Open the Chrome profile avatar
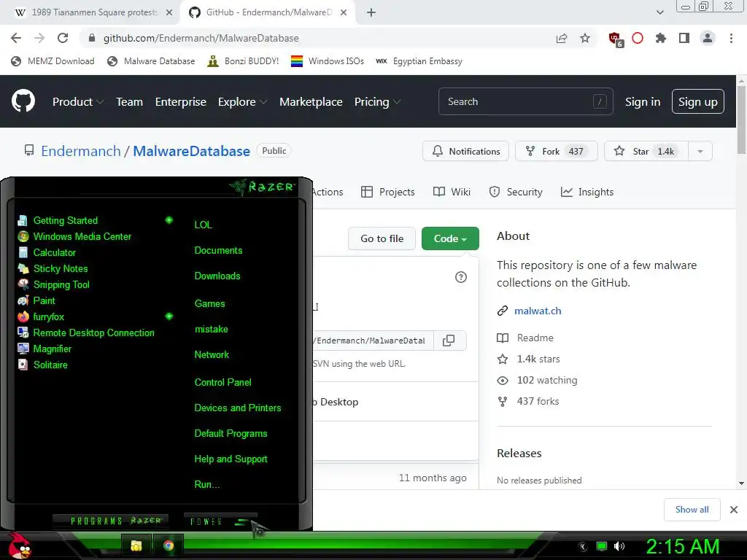The image size is (747, 560). tap(708, 38)
